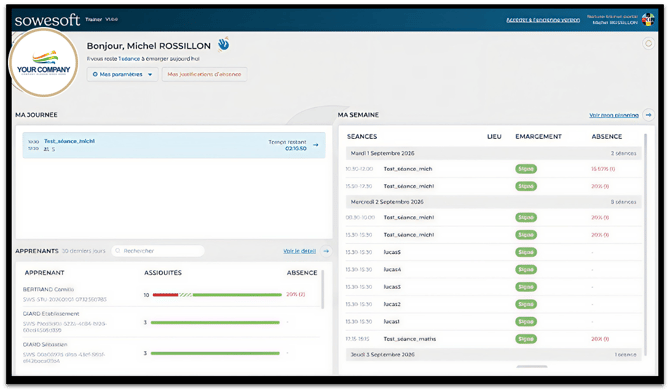The image size is (670, 392).
Task: Open learner BERTRAND Camille
Action: (x=48, y=289)
